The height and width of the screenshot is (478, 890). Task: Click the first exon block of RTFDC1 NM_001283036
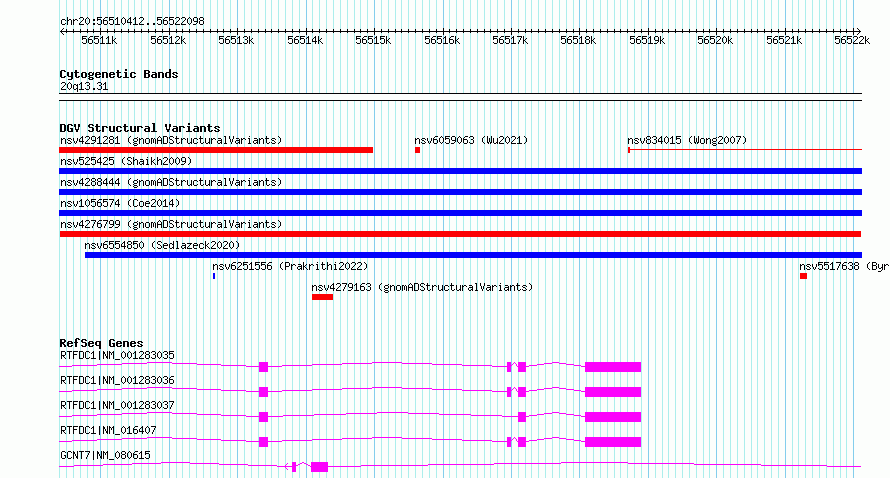(263, 392)
